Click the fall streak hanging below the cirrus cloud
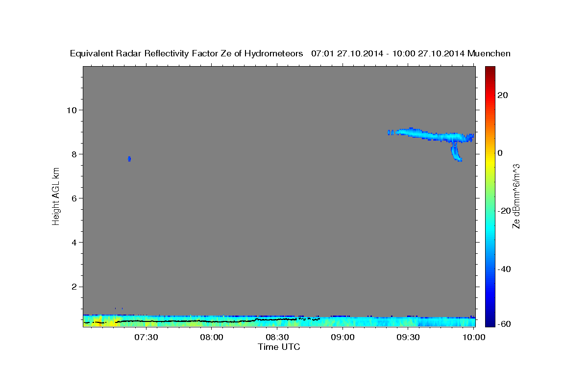The image size is (588, 392). point(456,151)
